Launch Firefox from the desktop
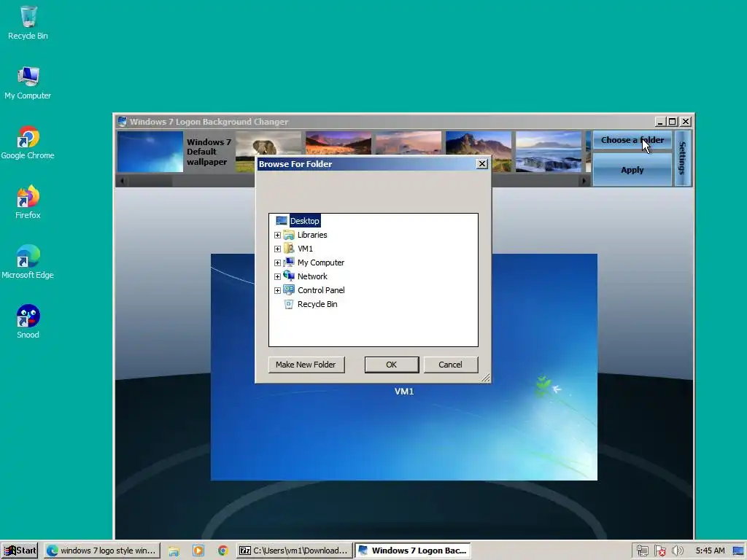 28,202
